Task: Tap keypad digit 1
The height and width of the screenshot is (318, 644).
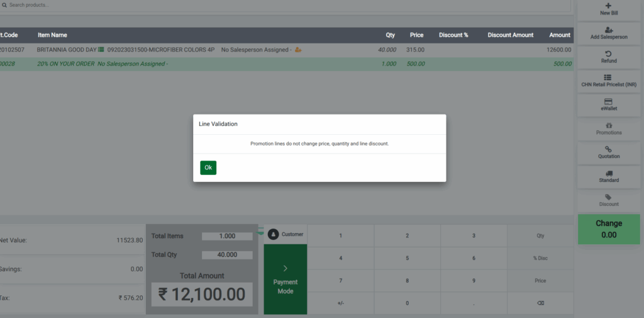Action: pyautogui.click(x=340, y=236)
